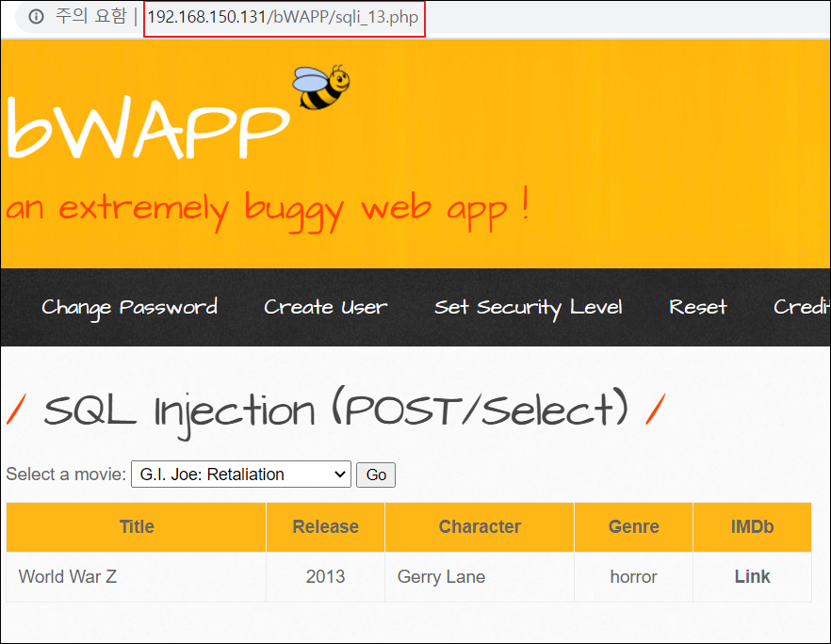Click the Release column header
Screen dimensions: 831x644
[x=325, y=526]
